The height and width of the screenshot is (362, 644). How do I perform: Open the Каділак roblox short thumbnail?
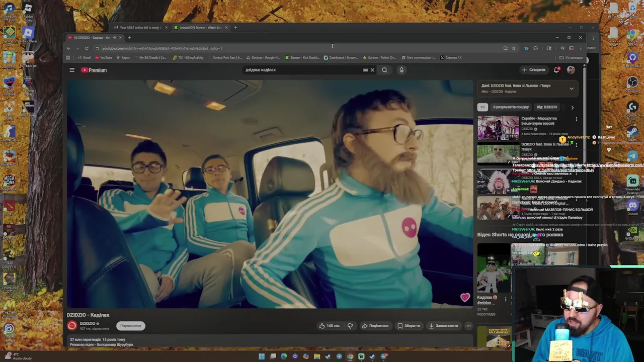tap(494, 267)
